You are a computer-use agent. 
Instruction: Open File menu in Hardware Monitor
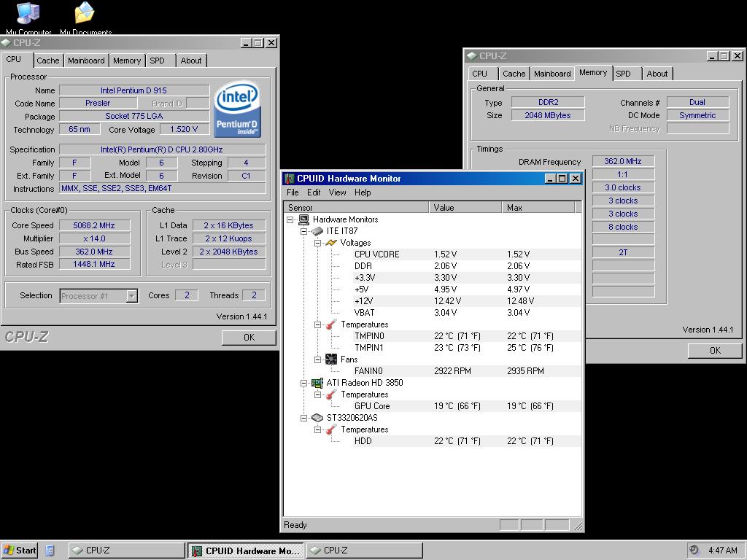pyautogui.click(x=293, y=192)
